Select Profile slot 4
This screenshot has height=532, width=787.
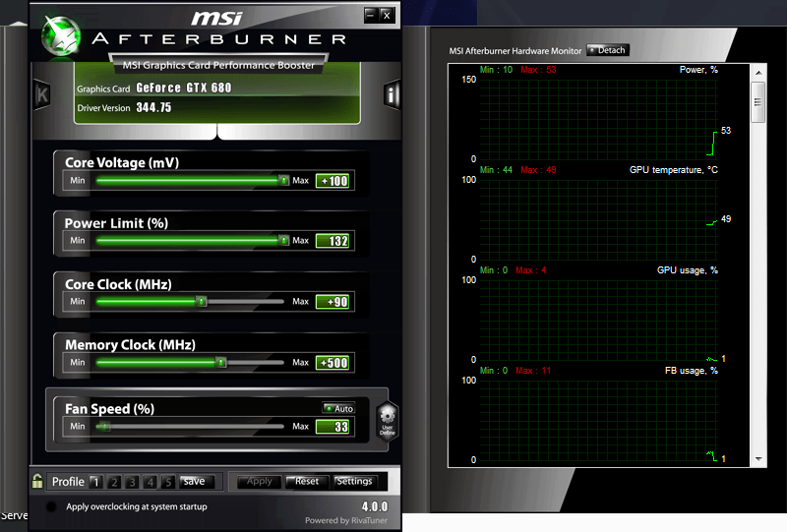(x=151, y=482)
